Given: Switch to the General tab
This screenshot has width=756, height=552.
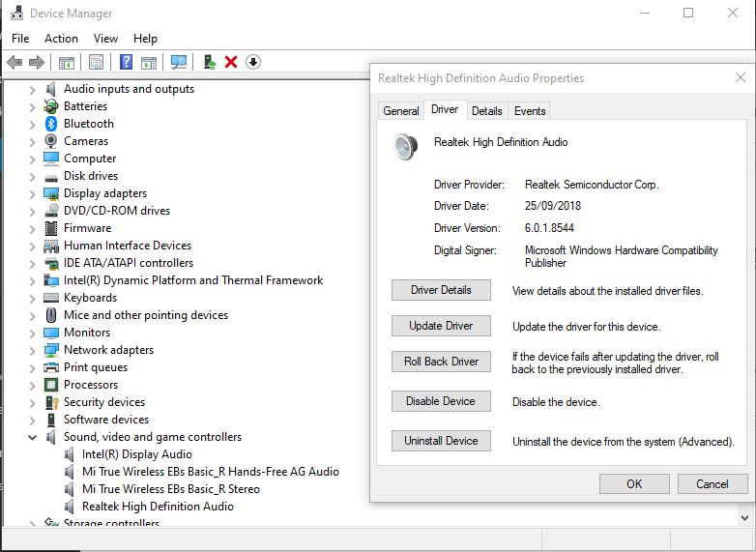Looking at the screenshot, I should point(400,111).
